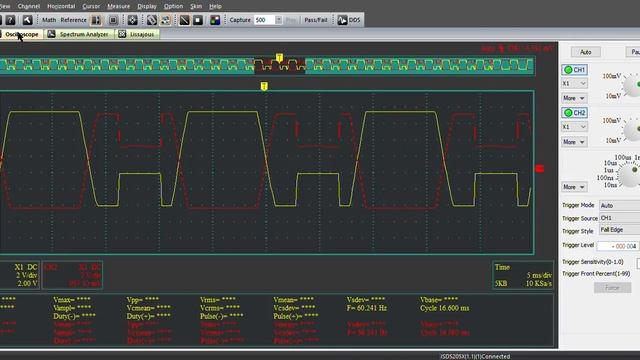Screen dimensions: 640x360
Task: Click the Pass/Fail button
Action: [316, 20]
